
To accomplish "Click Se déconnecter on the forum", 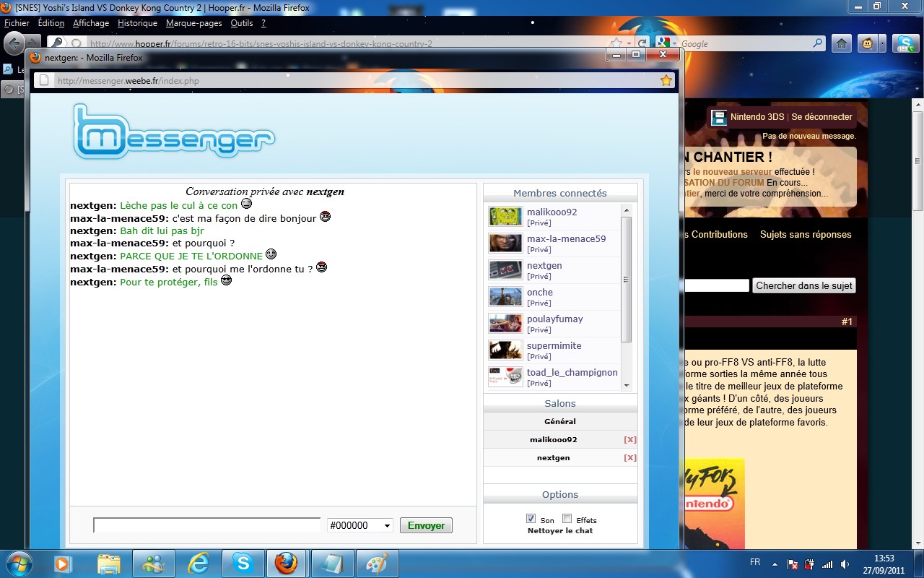I will [x=821, y=117].
